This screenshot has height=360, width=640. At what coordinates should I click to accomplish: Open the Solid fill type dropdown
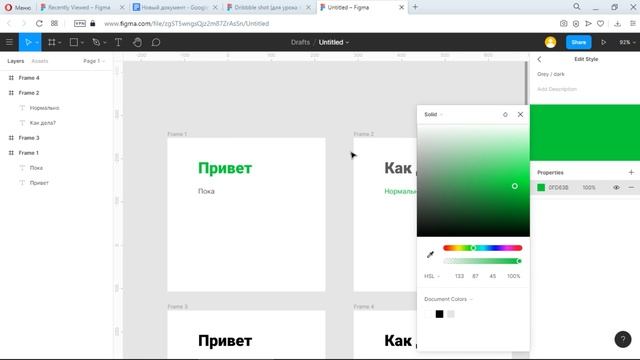433,114
